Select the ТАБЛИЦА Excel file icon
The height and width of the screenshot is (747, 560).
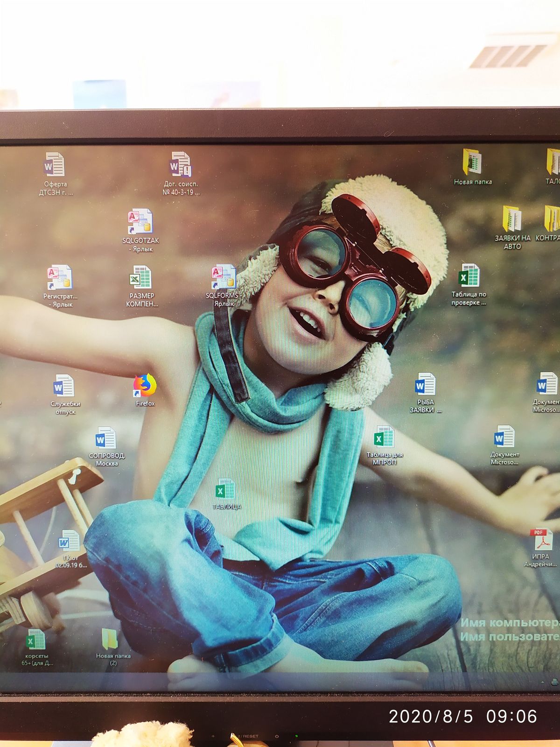click(x=226, y=494)
